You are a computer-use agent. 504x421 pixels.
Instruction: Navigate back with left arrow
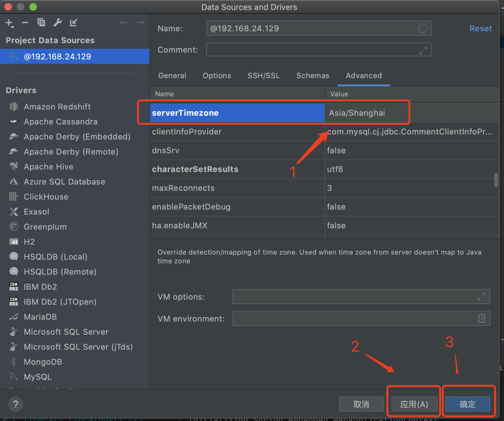[124, 23]
